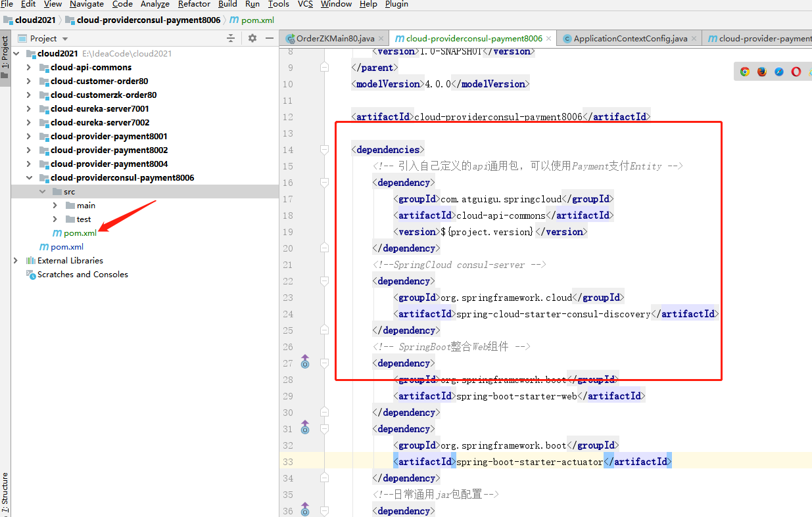Click cloud-providerconsul-payment8006 breadcrumb
The height and width of the screenshot is (517, 812).
click(148, 20)
